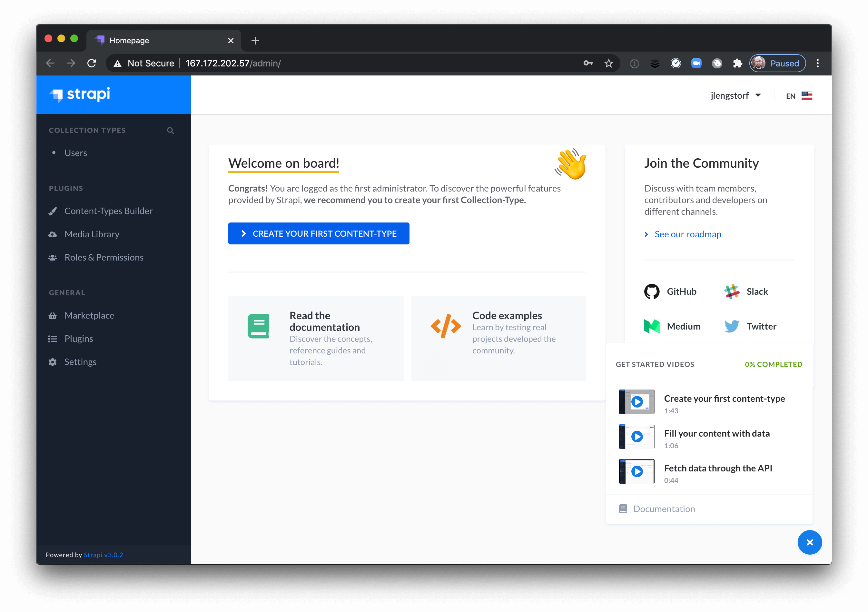The image size is (868, 612).
Task: Open the Marketplace
Action: 89,315
